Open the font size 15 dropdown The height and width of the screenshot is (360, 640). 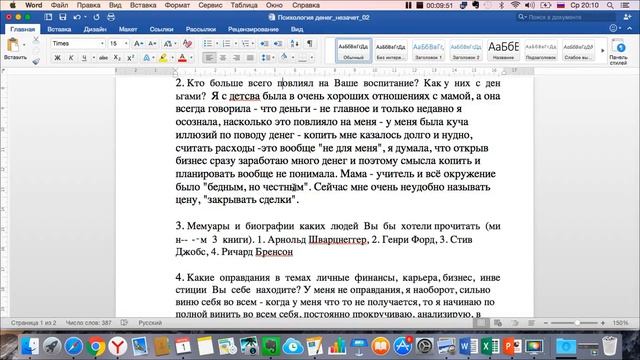125,44
